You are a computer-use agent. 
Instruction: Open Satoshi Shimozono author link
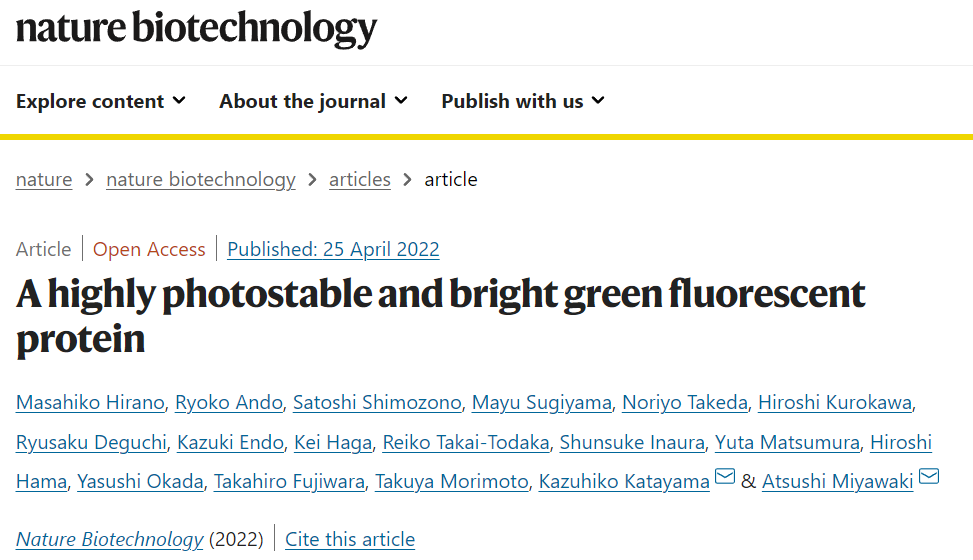coord(377,402)
